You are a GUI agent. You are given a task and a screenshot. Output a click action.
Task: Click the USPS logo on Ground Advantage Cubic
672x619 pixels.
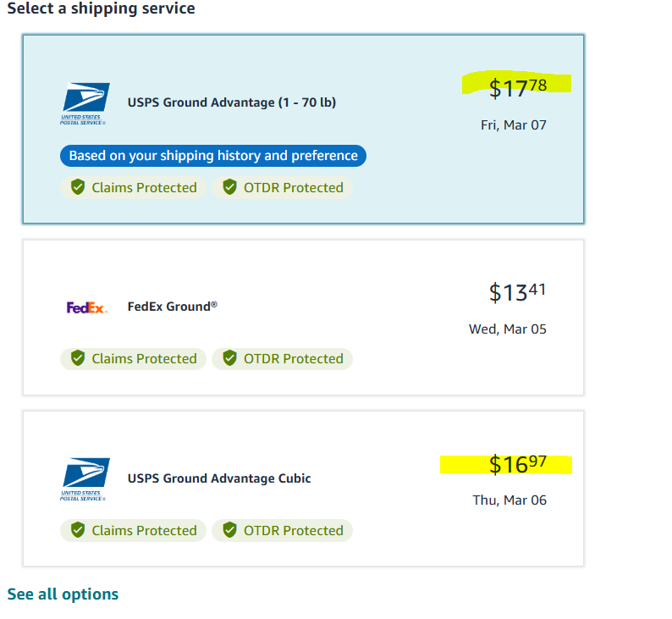tap(85, 479)
